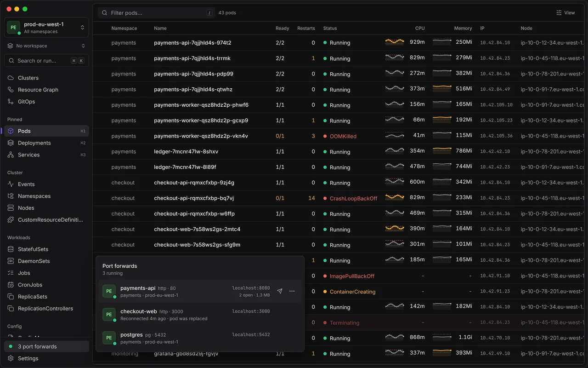Open the View options menu
The height and width of the screenshot is (368, 588).
565,13
